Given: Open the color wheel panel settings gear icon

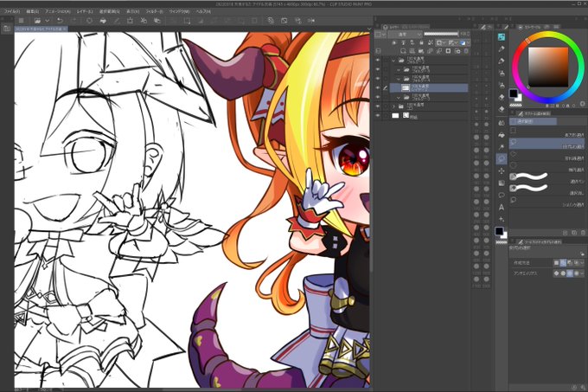Looking at the screenshot, I should tap(582, 104).
